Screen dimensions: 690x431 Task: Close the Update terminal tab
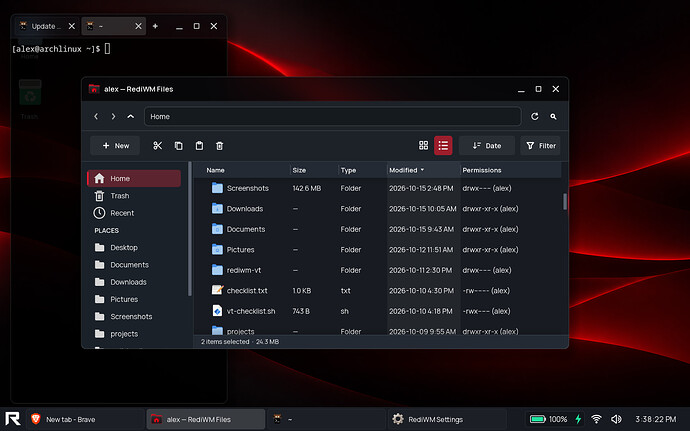72,26
